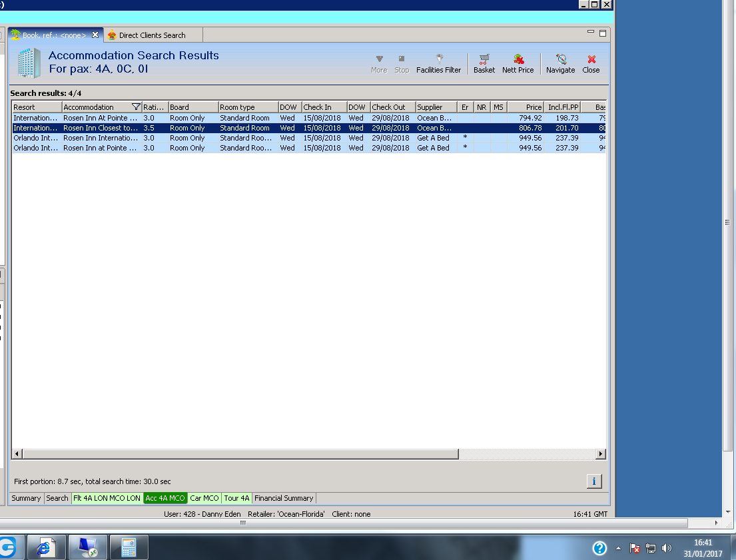736x560 pixels.
Task: Open the Basket
Action: coord(484,64)
